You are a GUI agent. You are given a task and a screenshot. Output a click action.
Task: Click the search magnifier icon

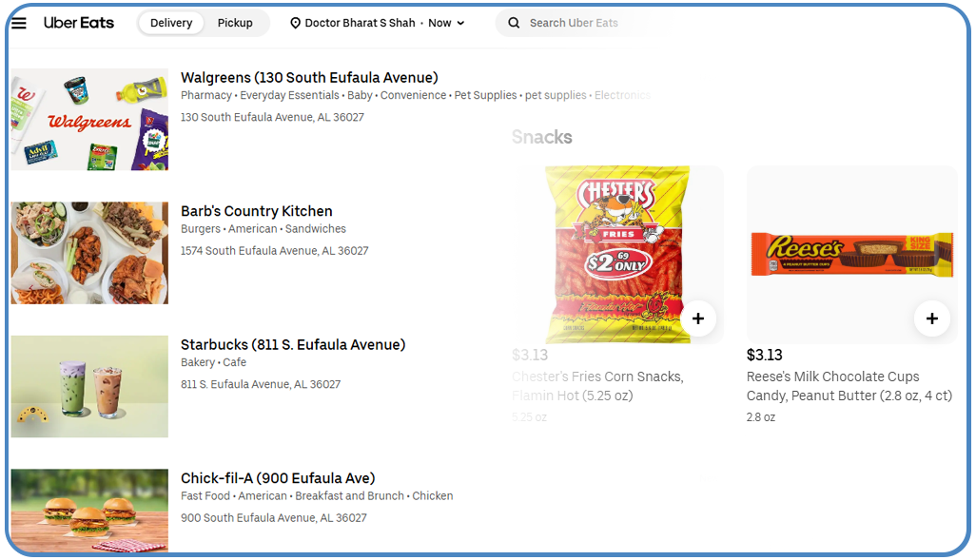(514, 23)
